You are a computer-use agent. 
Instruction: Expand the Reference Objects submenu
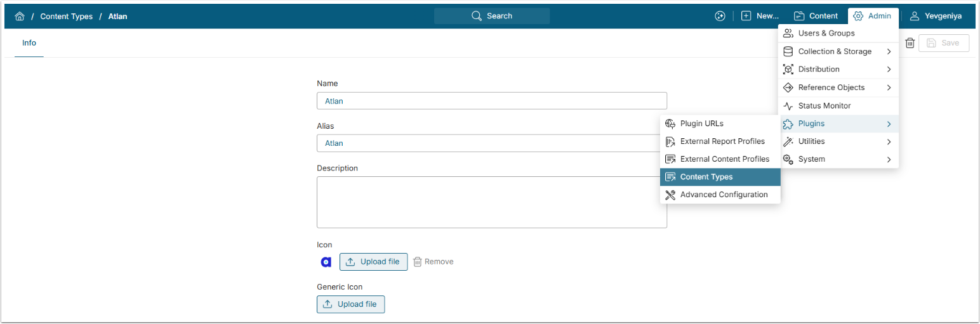[x=889, y=87]
